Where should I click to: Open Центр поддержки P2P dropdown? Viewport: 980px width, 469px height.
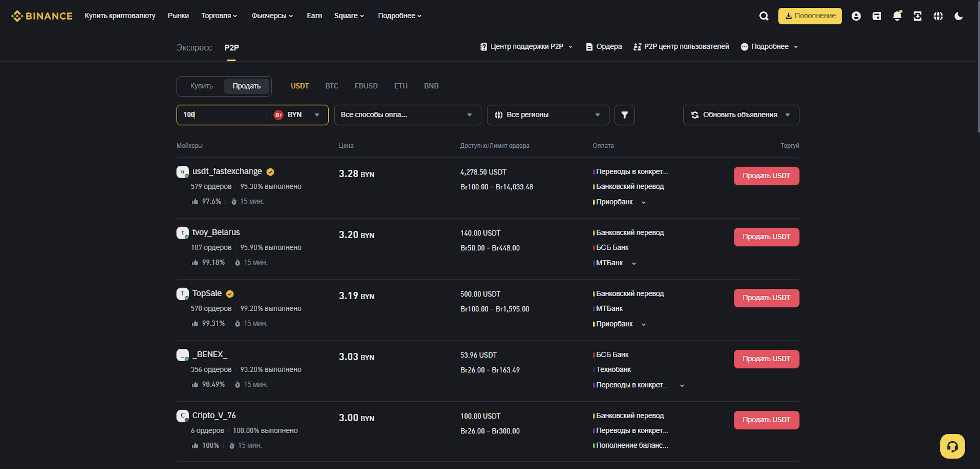(526, 46)
